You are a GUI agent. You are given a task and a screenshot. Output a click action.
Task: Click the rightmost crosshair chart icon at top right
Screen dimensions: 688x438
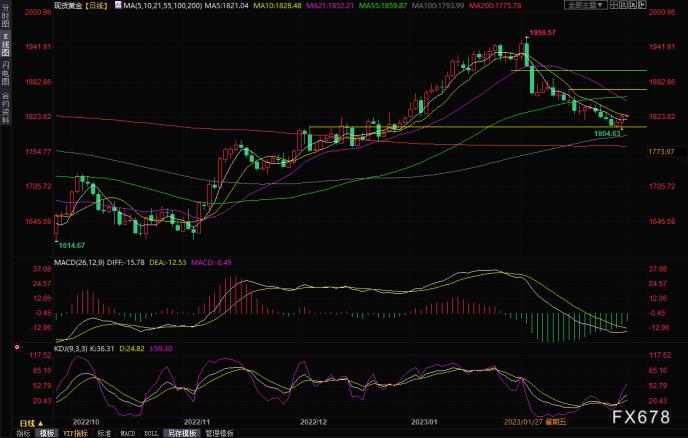coord(642,5)
